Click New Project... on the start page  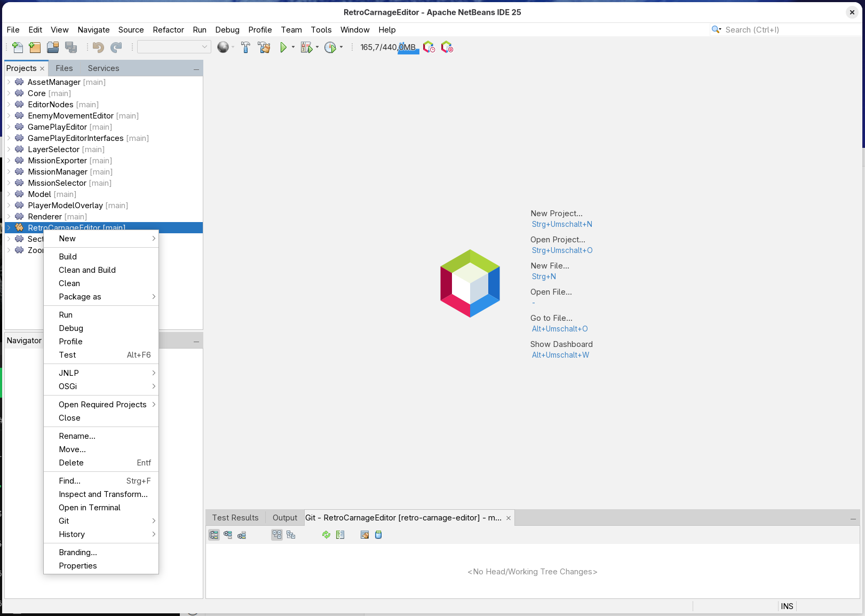coord(557,214)
